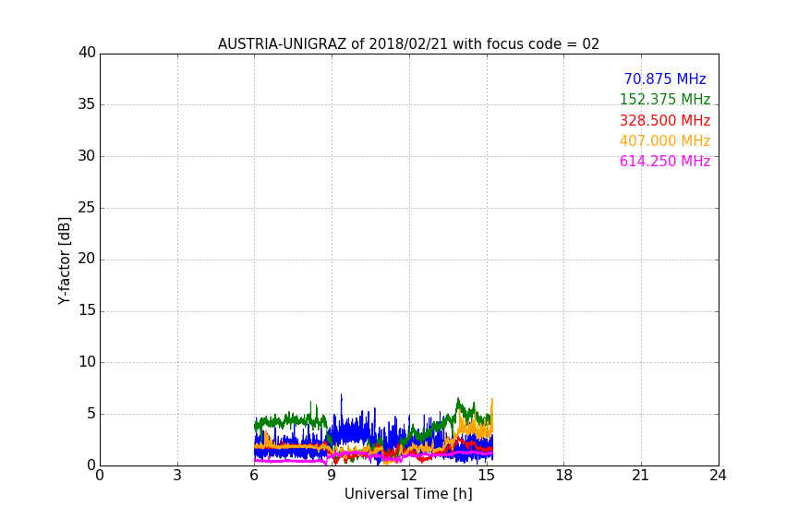Click the y-axis tick label 5

coord(91,414)
